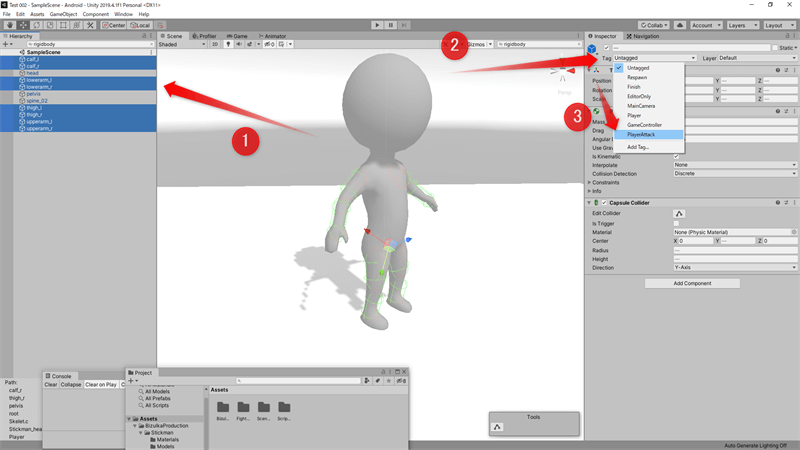Open the Interpolate dropdown
Screen dimensions: 800x450
(735, 165)
